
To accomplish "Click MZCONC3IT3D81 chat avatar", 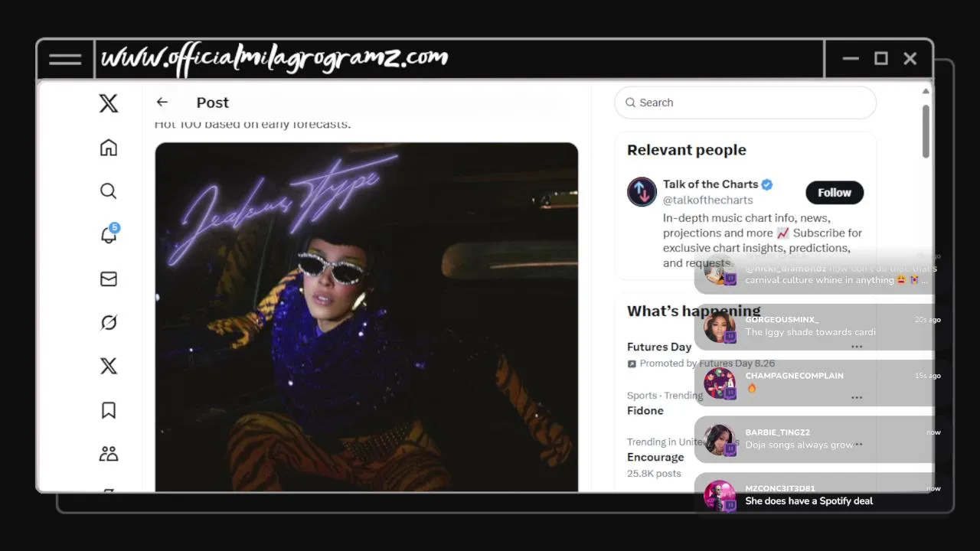I will (x=720, y=496).
